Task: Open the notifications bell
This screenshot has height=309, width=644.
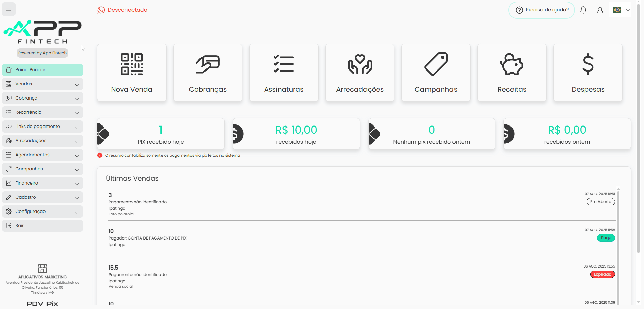Action: point(583,10)
